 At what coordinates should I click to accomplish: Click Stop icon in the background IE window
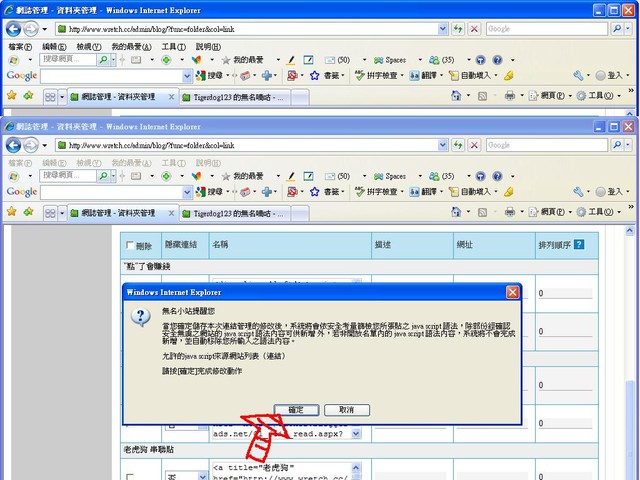474,29
